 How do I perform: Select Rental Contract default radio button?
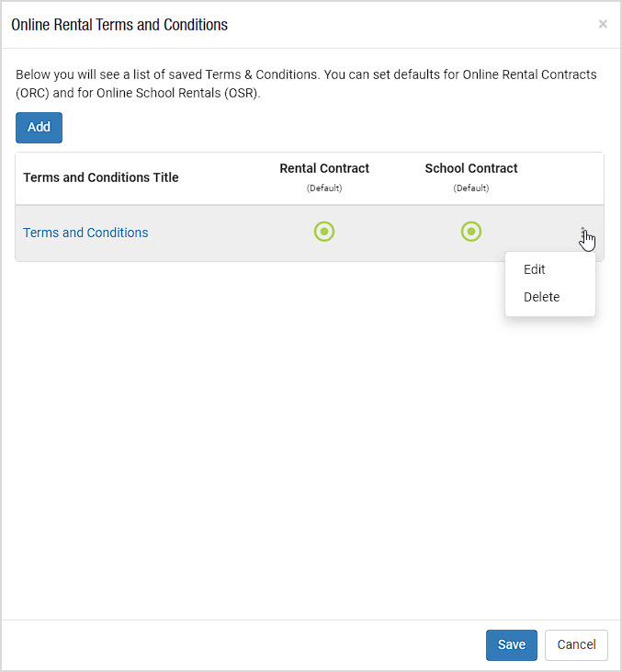click(324, 232)
